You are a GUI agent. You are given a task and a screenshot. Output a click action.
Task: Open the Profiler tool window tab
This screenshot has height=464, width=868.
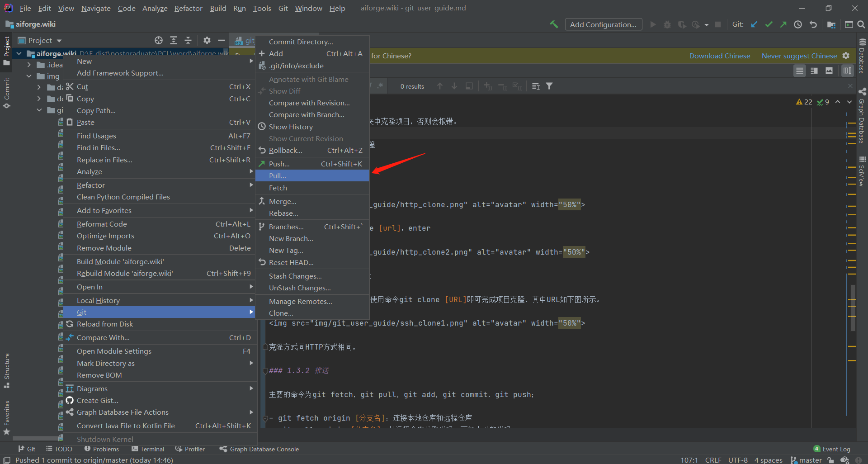coord(190,449)
